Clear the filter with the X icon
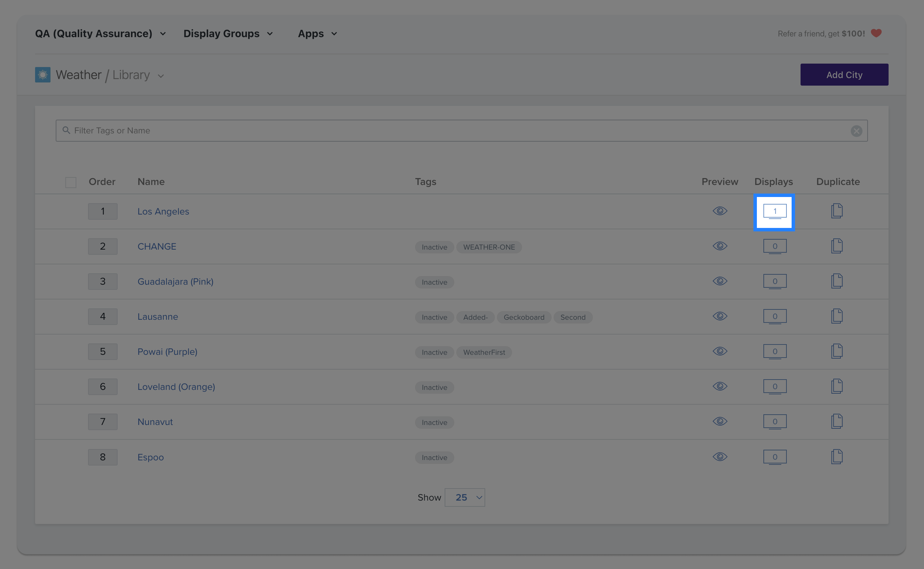 pos(856,131)
